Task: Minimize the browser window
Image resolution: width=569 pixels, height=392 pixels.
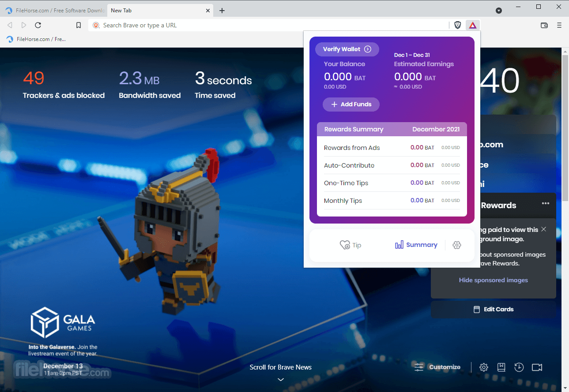Action: [x=518, y=7]
